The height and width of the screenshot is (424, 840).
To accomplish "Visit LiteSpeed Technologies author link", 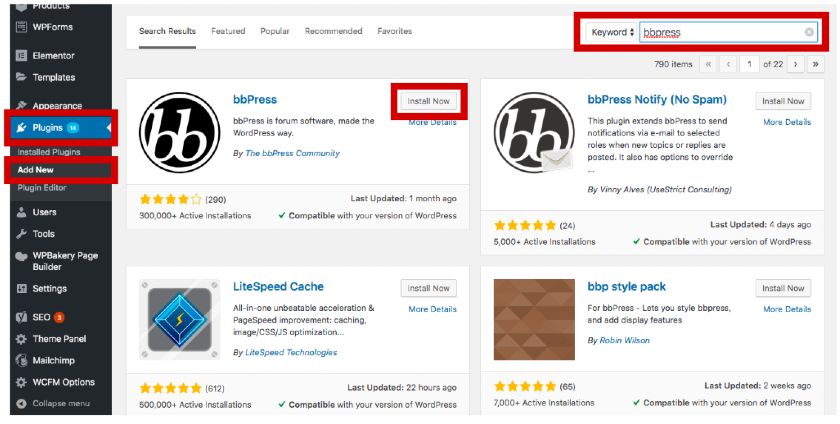I will tap(291, 353).
